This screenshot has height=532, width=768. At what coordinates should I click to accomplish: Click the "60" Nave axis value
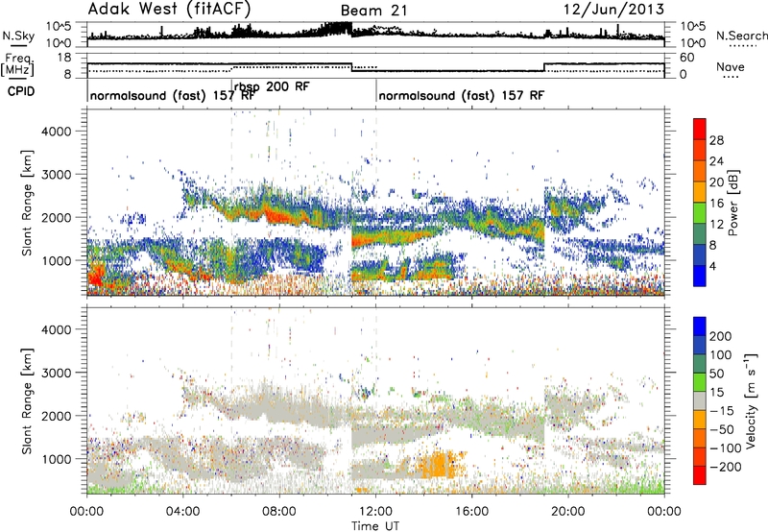pyautogui.click(x=687, y=58)
